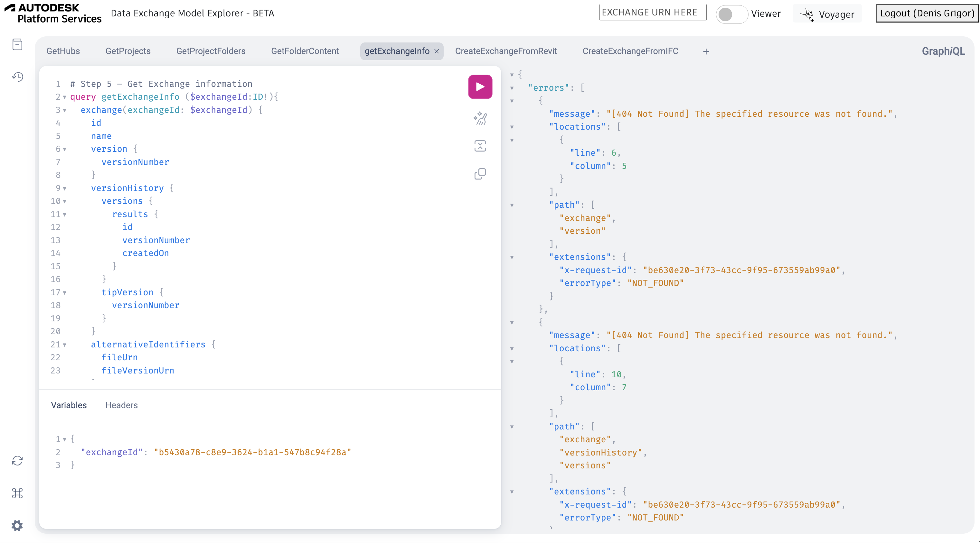The height and width of the screenshot is (543, 980).
Task: Switch to the GetHubs tab
Action: (x=63, y=51)
